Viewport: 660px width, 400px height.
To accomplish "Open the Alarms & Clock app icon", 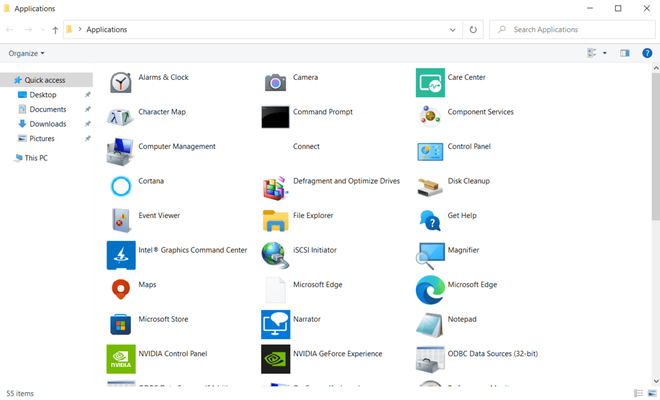I will (x=120, y=82).
